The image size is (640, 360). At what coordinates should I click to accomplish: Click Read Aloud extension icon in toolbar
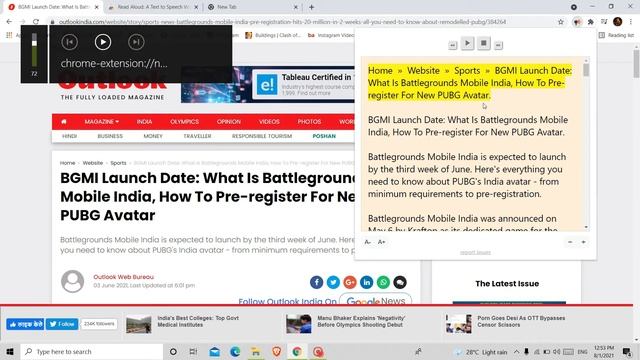pyautogui.click(x=577, y=22)
